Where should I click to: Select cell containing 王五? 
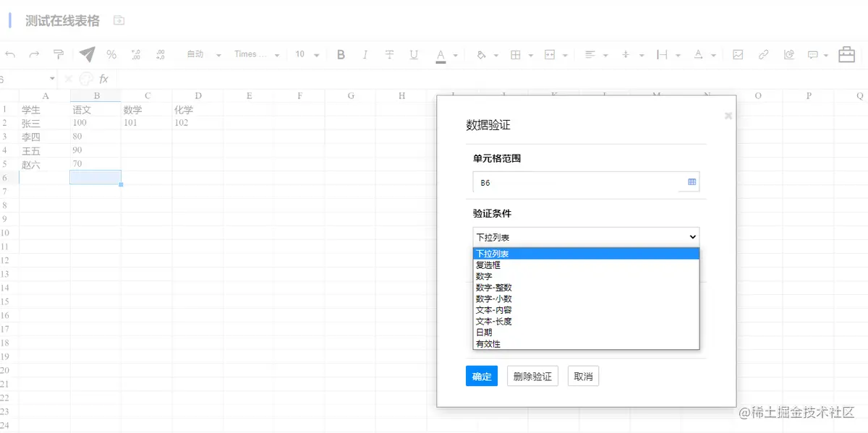point(45,151)
